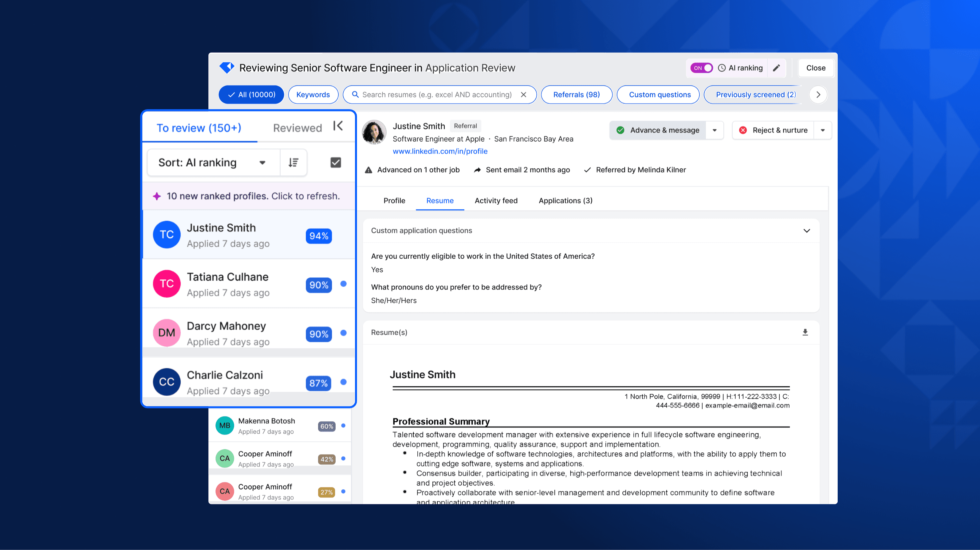Open the Reviewed tab
Viewport: 980px width, 550px height.
pos(297,128)
